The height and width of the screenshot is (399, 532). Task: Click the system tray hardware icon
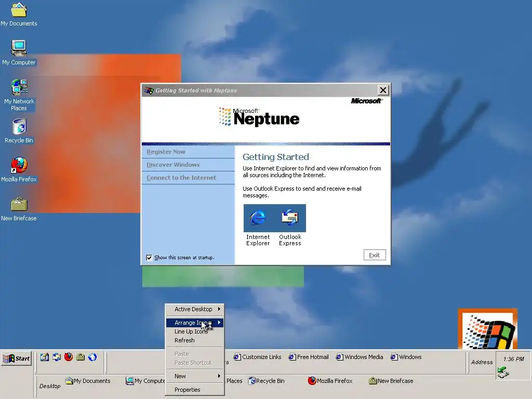click(x=503, y=373)
